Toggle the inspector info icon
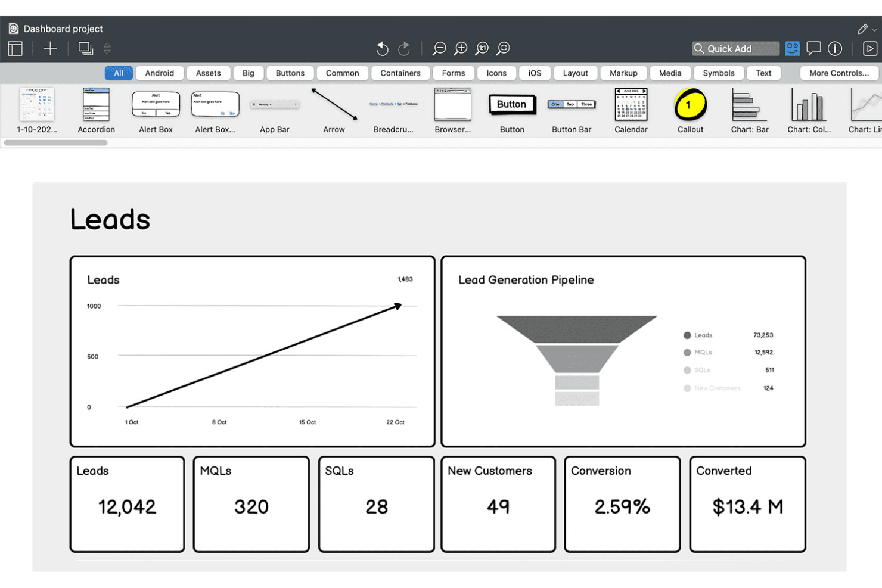This screenshot has height=588, width=882. point(835,49)
